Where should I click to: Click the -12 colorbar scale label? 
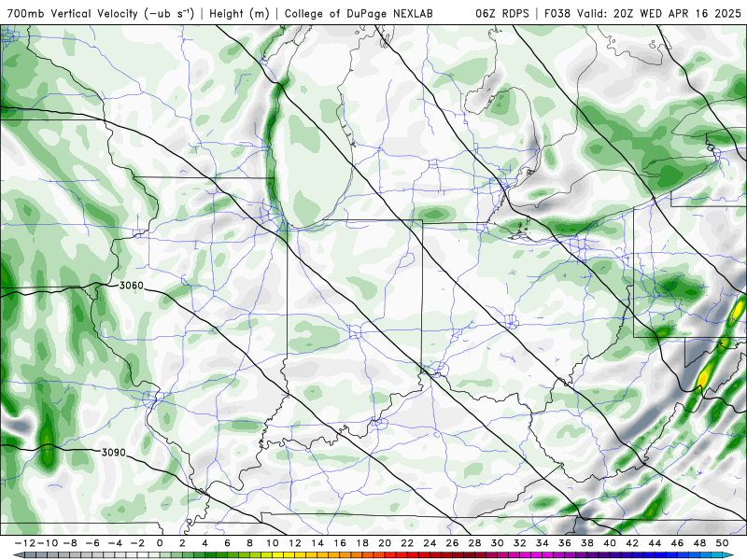point(24,543)
